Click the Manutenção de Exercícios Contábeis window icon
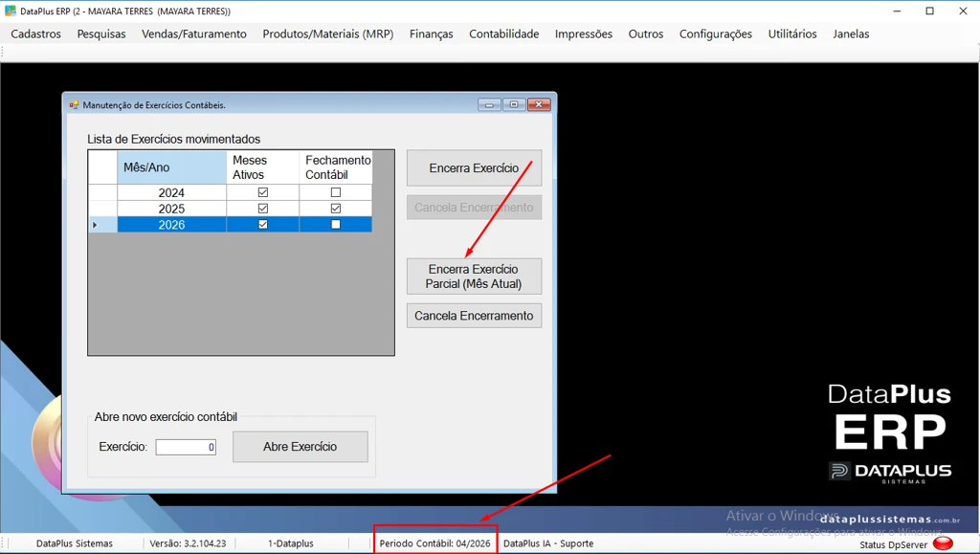 [x=74, y=105]
